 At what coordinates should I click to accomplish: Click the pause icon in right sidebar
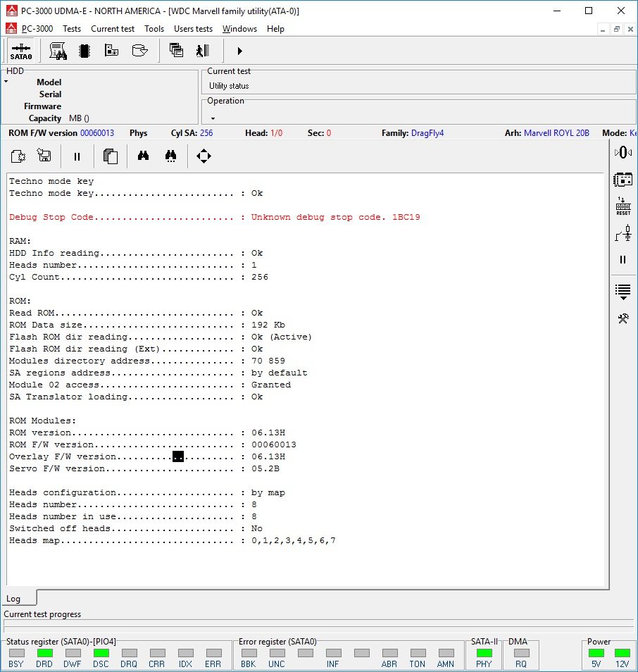pyautogui.click(x=623, y=260)
